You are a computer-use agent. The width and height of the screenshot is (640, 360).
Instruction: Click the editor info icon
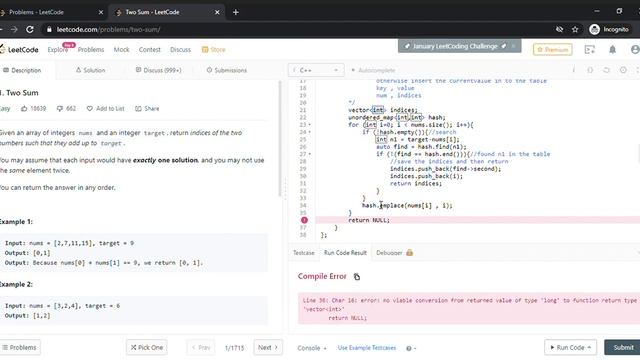coord(573,70)
